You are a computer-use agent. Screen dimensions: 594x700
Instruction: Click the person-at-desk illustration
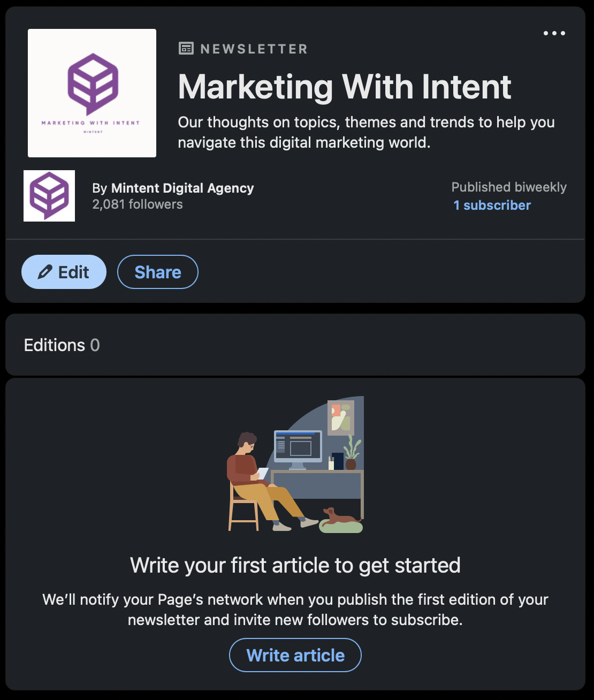click(x=295, y=466)
